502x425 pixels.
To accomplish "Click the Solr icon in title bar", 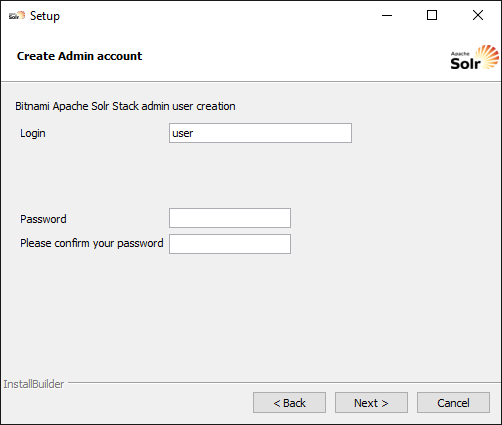I will (x=17, y=15).
